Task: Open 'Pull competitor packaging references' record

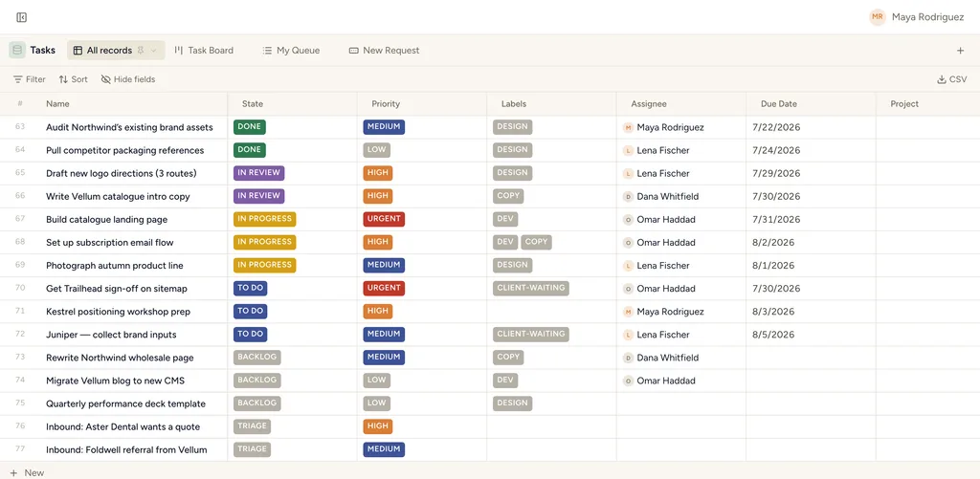Action: pos(125,150)
